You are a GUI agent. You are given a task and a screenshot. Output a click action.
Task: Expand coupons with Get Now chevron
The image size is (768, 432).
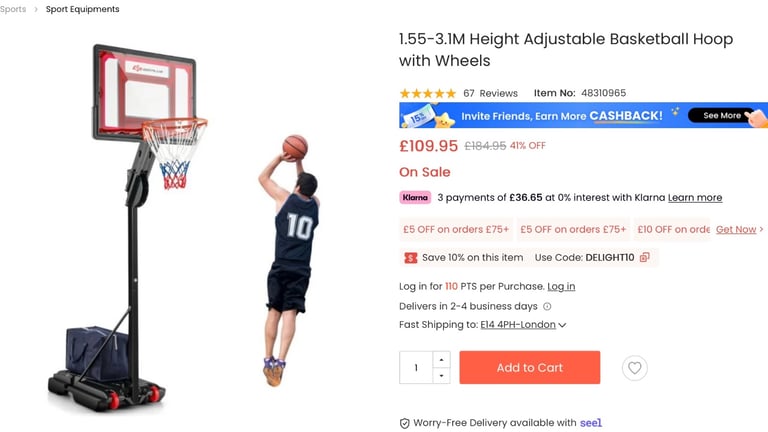(761, 229)
